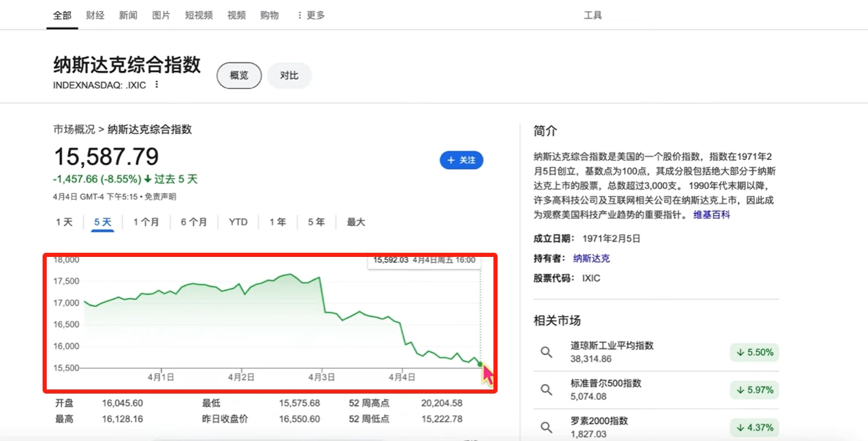This screenshot has height=441, width=868.
Task: Switch the chart to 6个月
Action: (194, 222)
